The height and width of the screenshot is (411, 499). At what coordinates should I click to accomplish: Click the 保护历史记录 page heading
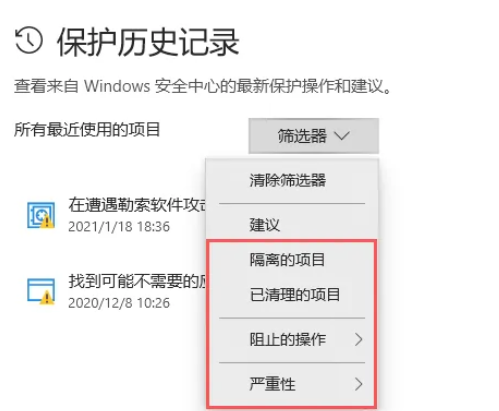click(148, 42)
